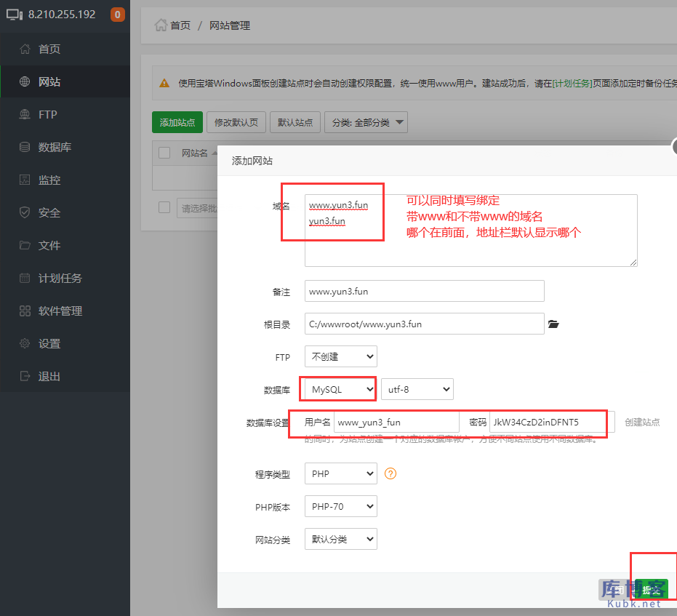The width and height of the screenshot is (677, 616).
Task: Open the 设置 panel settings
Action: coord(44,343)
